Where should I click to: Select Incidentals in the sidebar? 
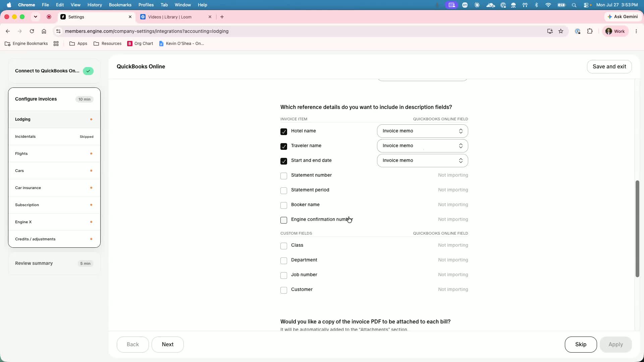(54, 136)
